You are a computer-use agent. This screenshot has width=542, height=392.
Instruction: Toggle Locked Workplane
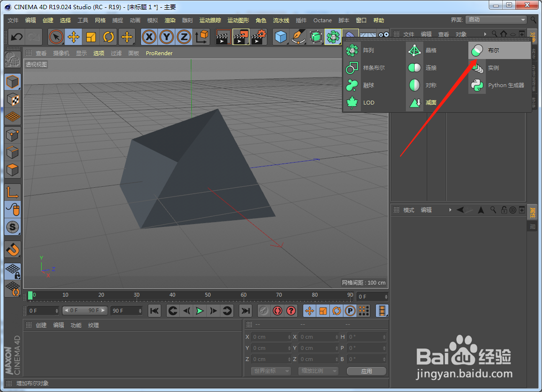click(13, 271)
